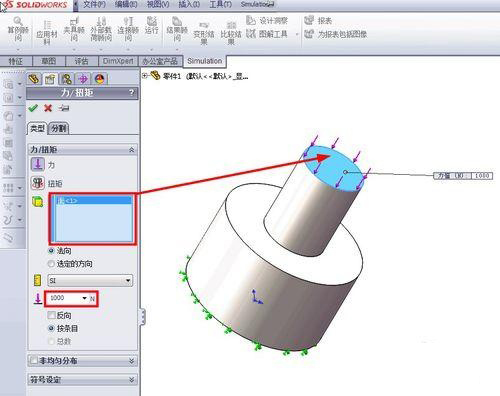Select the 类型 type tab
The height and width of the screenshot is (396, 500).
[37, 128]
